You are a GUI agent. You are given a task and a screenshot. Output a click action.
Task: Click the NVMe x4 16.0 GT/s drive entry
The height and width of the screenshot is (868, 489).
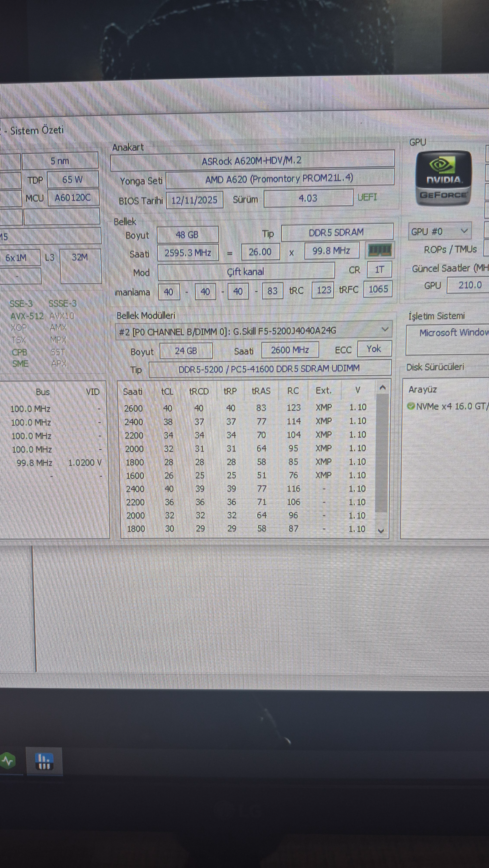pos(448,406)
